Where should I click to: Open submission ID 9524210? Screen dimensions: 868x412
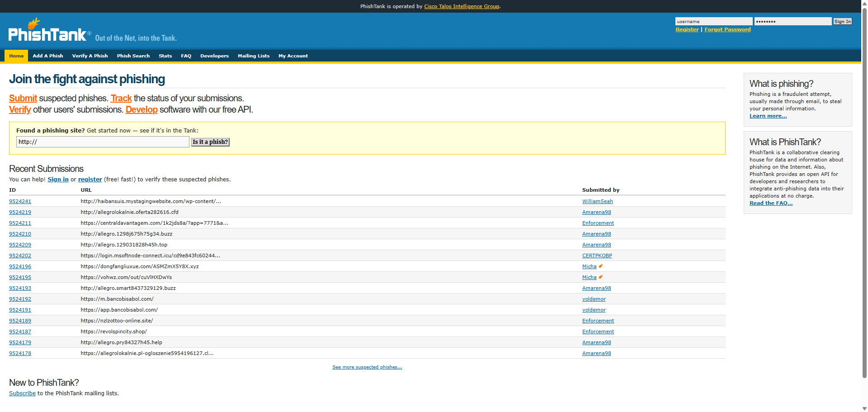click(20, 234)
